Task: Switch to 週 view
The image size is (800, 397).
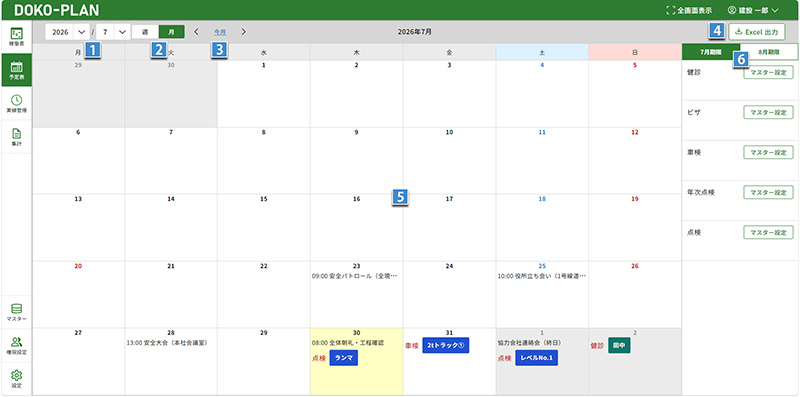Action: coord(145,32)
